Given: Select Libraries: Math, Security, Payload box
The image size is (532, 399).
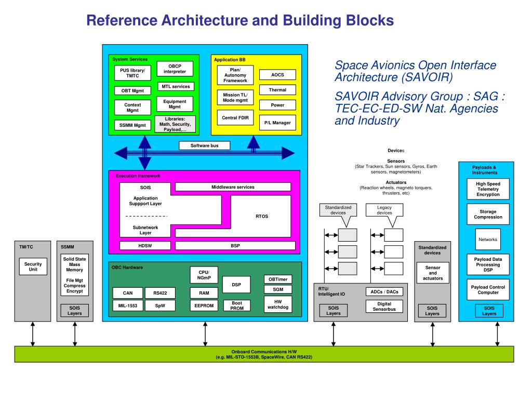Looking at the screenshot, I should 175,124.
